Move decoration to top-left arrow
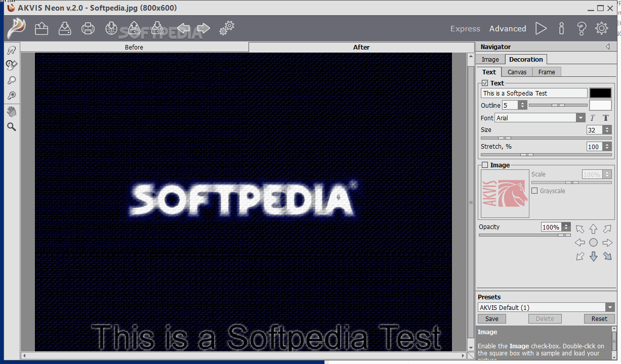The image size is (621, 364). 579,229
